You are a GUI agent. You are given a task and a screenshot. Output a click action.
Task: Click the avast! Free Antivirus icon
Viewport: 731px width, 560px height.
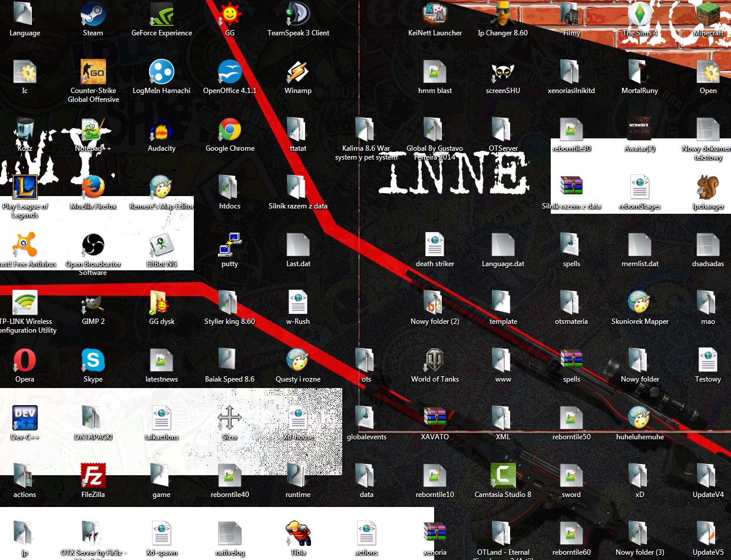25,245
